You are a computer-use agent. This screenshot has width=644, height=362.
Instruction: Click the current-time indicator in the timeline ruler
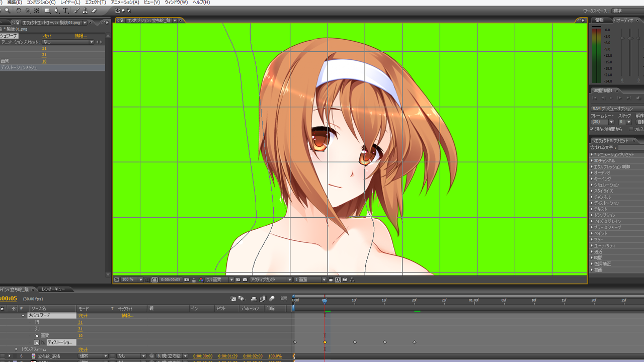tap(325, 300)
